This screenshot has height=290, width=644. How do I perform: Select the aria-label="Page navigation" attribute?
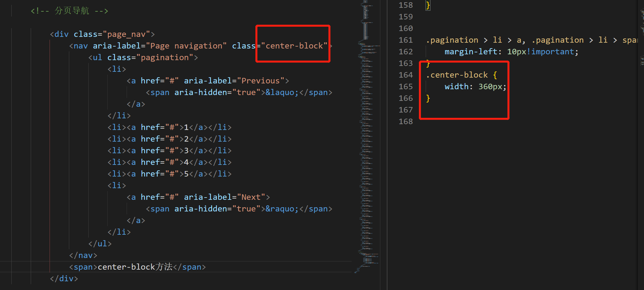pos(160,46)
